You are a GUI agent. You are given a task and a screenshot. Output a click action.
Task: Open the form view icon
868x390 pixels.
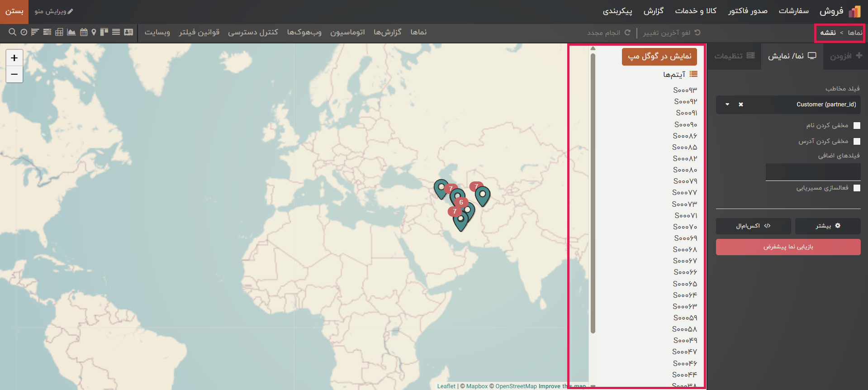pyautogui.click(x=128, y=32)
